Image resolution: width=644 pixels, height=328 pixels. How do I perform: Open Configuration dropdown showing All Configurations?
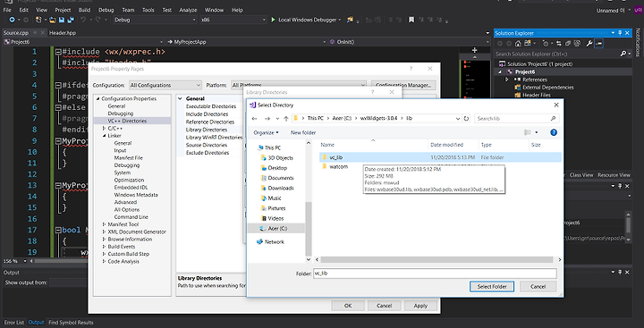[165, 86]
